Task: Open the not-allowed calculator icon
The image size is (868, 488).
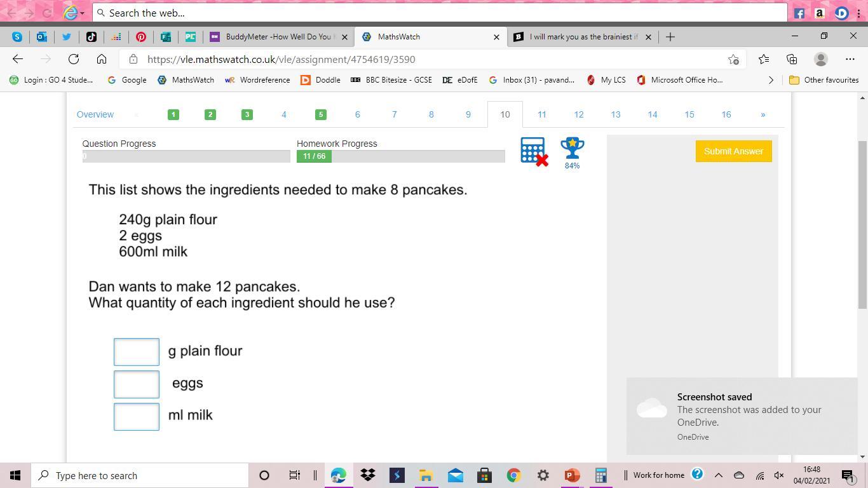Action: 534,152
